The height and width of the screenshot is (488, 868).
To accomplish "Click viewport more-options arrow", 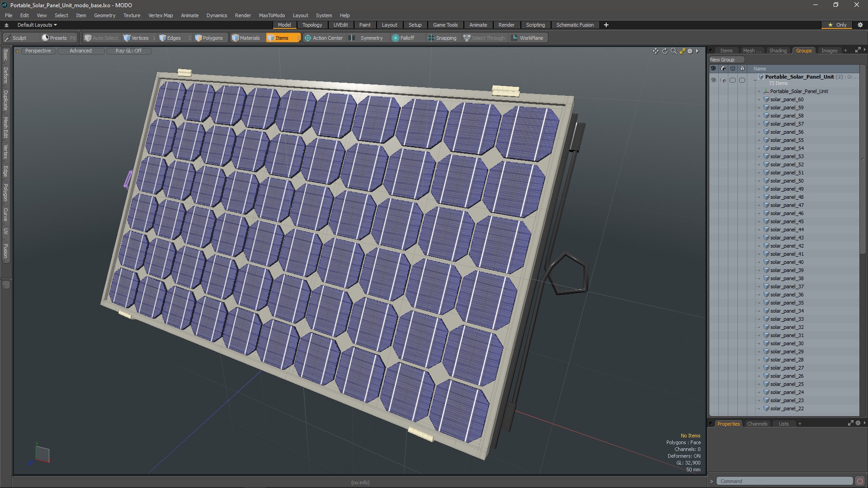I will [697, 51].
